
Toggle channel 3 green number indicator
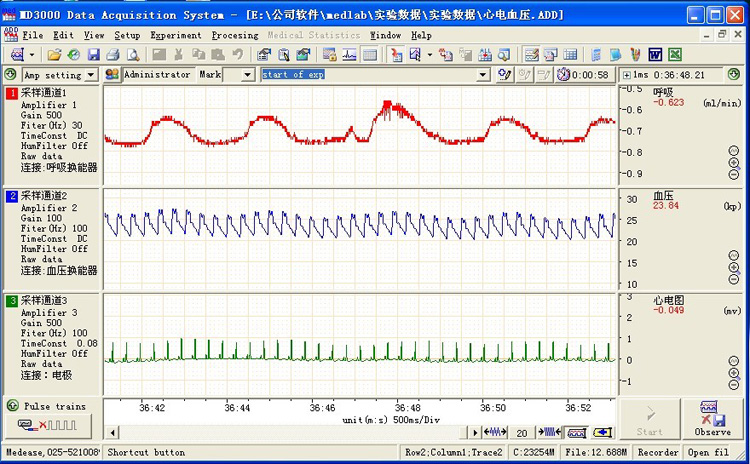coord(12,300)
